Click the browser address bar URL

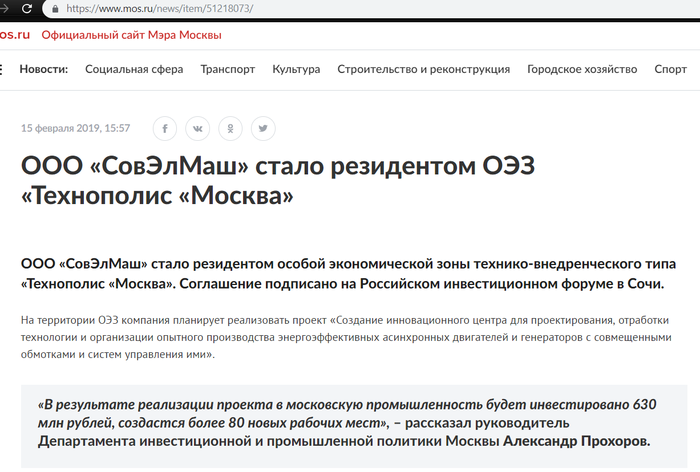click(160, 8)
